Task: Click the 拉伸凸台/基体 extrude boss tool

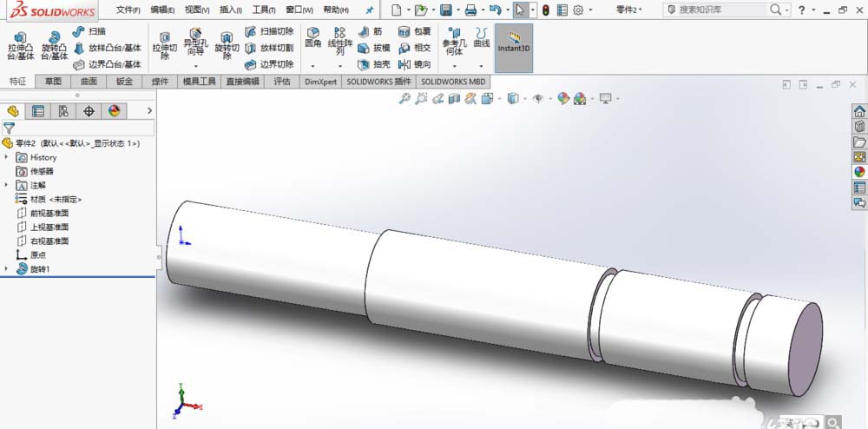Action: [20, 45]
